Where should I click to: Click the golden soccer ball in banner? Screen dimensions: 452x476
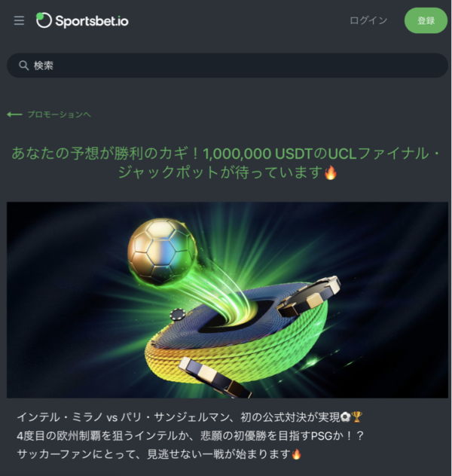coord(163,251)
